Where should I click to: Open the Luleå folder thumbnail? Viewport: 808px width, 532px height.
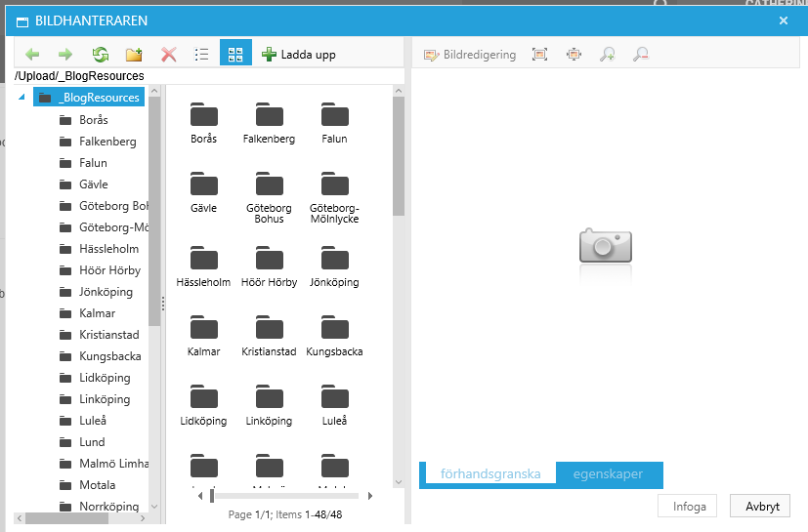pos(334,405)
